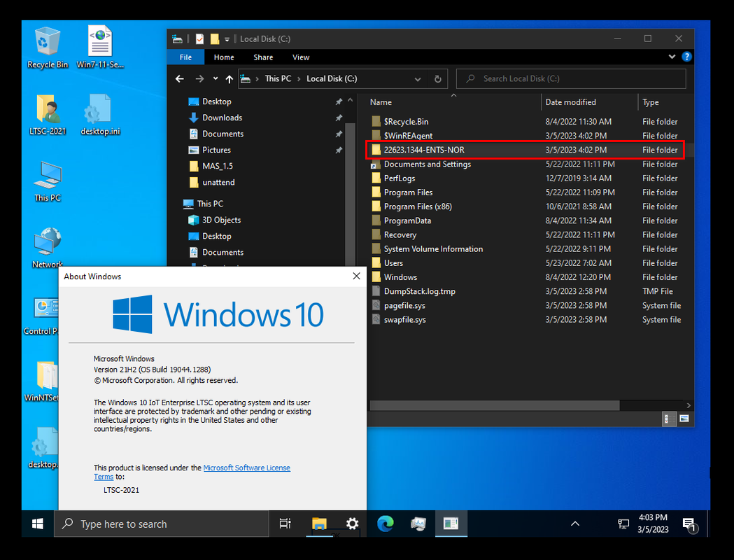Viewport: 734px width, 560px height.
Task: Go forward in Explorer navigation
Action: [x=199, y=78]
